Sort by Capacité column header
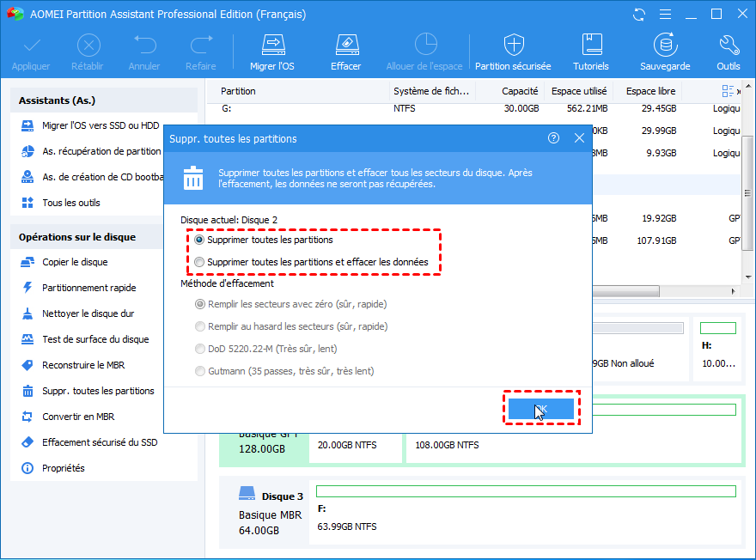The image size is (756, 560). point(519,91)
